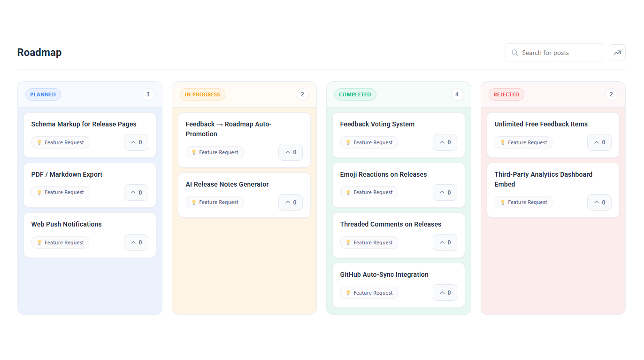The width and height of the screenshot is (644, 360).
Task: Open PDF / Markdown Export post
Action: pyautogui.click(x=67, y=174)
